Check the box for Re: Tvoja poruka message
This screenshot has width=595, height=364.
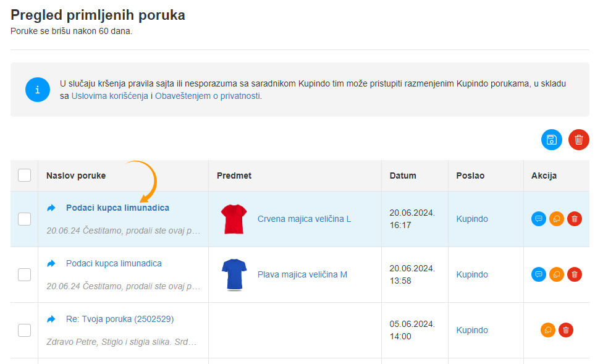point(24,330)
